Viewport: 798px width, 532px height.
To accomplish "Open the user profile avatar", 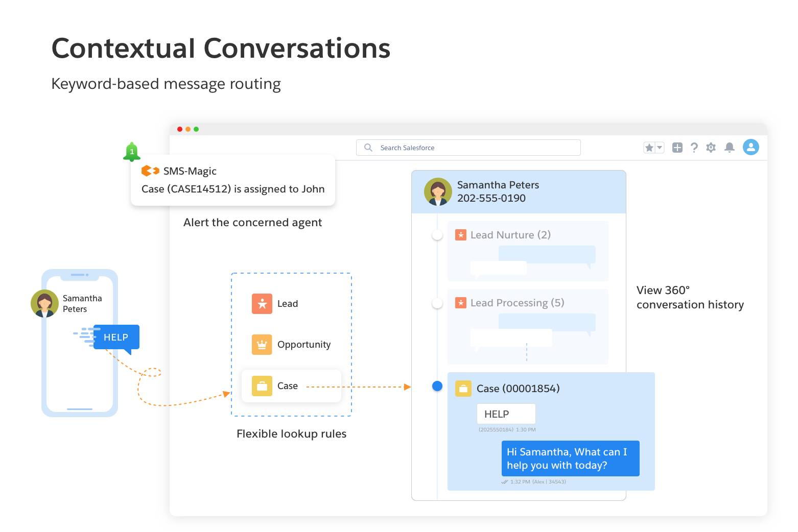I will pyautogui.click(x=750, y=147).
